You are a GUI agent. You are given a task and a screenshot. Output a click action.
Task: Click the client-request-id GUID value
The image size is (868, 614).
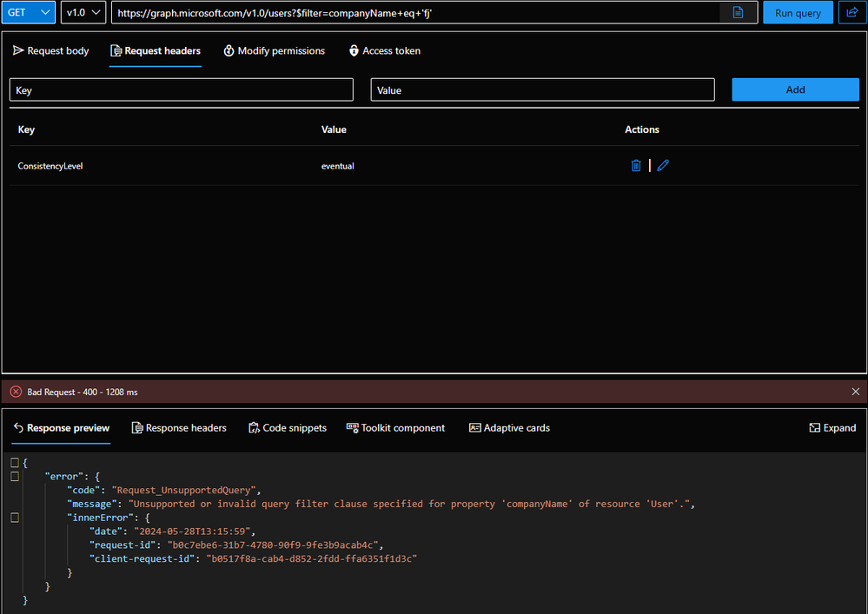point(312,558)
